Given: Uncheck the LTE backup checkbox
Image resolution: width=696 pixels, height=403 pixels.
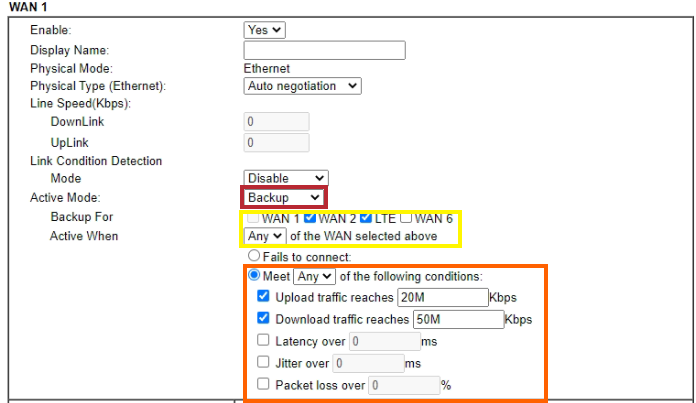Looking at the screenshot, I should [366, 217].
